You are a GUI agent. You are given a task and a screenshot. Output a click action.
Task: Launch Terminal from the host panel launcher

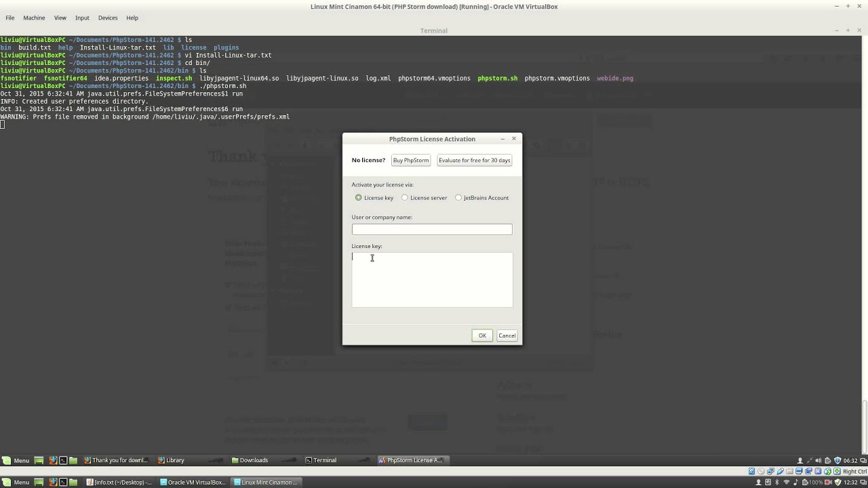pyautogui.click(x=63, y=483)
